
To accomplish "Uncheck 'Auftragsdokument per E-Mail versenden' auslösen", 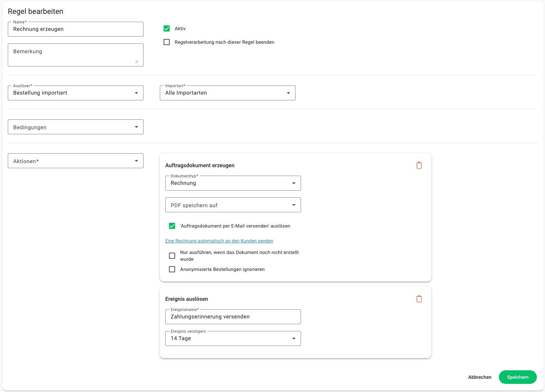I will [172, 226].
